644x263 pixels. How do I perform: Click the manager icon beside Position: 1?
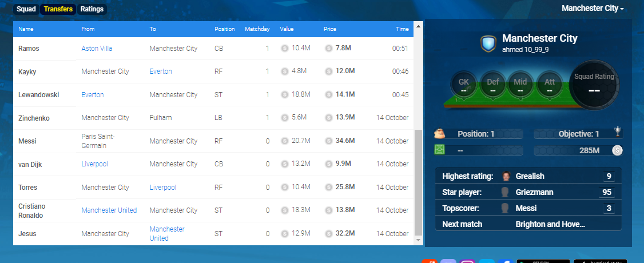click(439, 133)
